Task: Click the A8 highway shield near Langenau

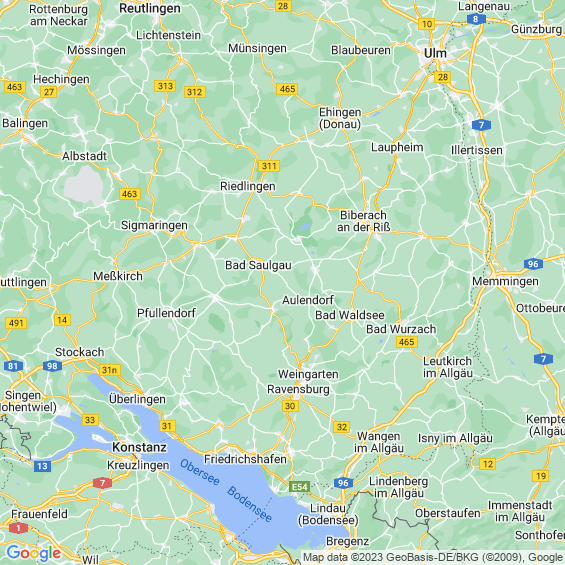Action: click(x=476, y=19)
